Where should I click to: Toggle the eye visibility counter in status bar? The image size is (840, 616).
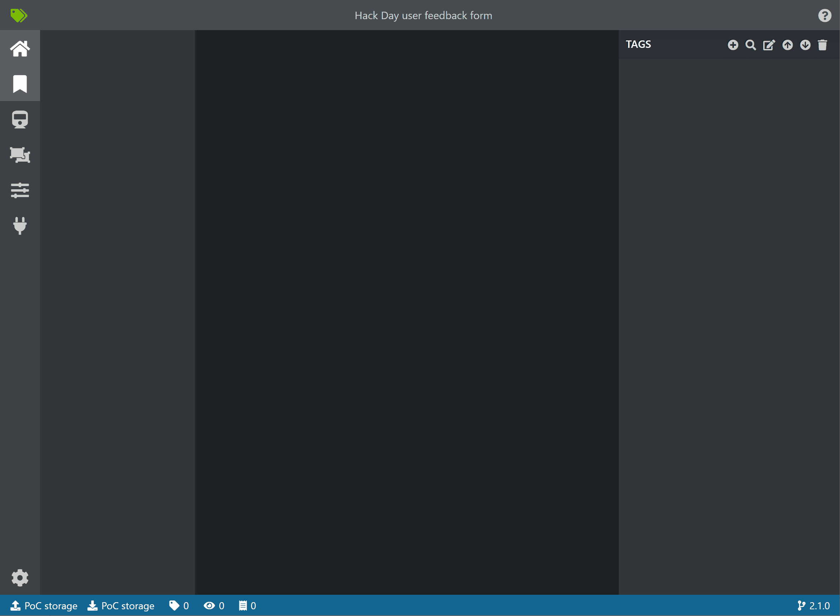pos(214,606)
